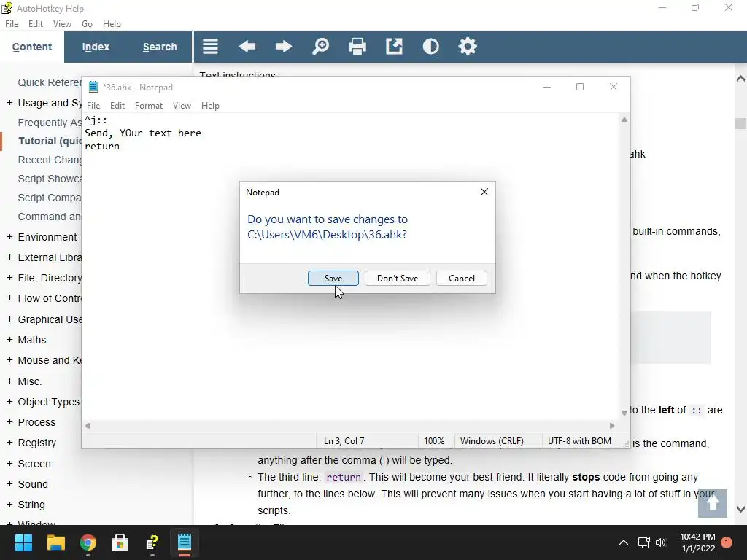Expand the File, Directory node
This screenshot has width=747, height=560.
pos(9,278)
